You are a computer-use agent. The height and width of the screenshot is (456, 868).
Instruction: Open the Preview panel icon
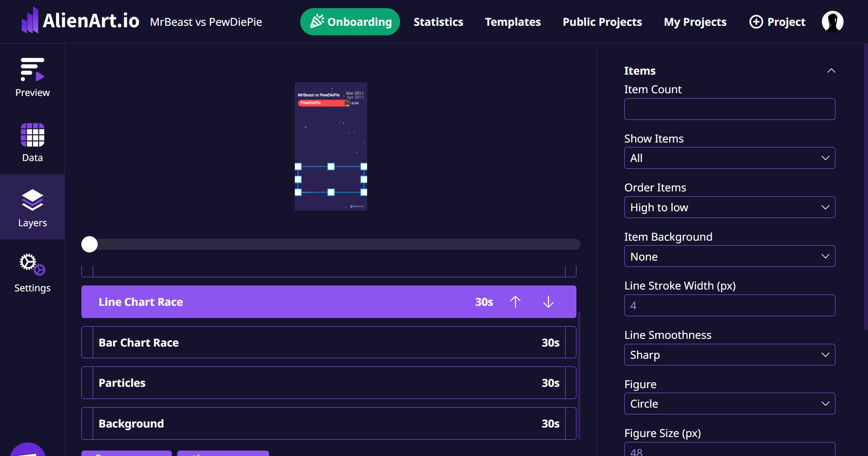(33, 70)
